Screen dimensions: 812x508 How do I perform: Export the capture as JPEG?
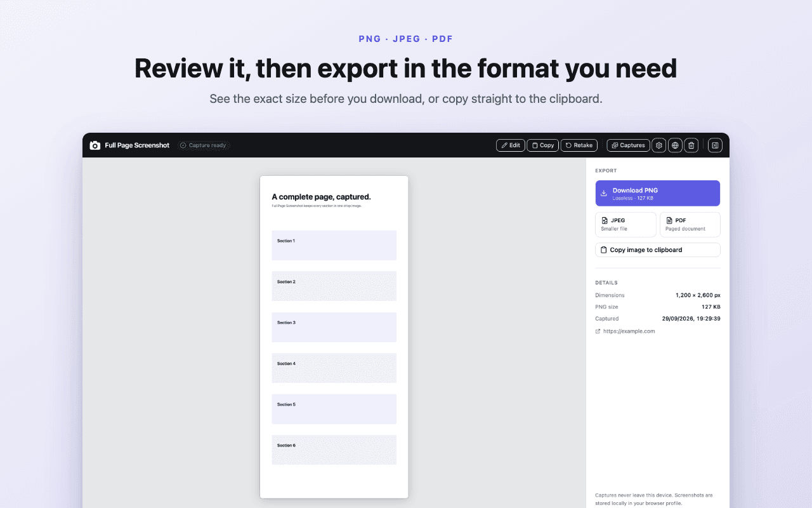pyautogui.click(x=625, y=224)
